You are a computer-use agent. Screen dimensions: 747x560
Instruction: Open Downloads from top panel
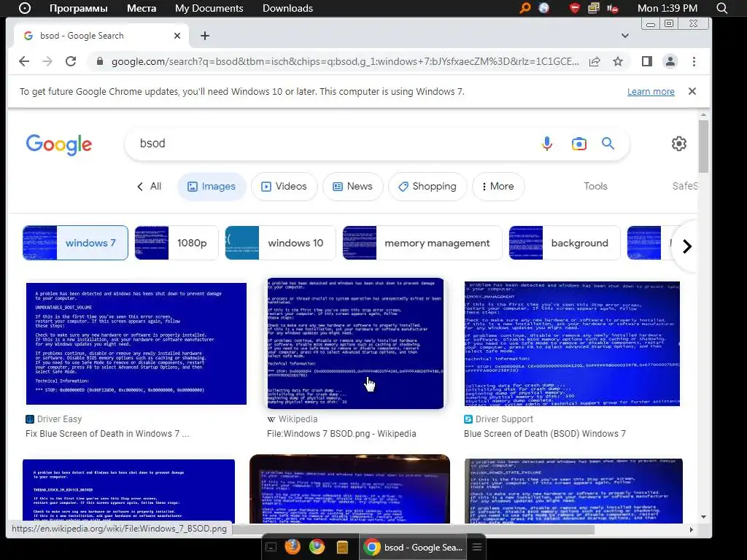click(x=287, y=8)
